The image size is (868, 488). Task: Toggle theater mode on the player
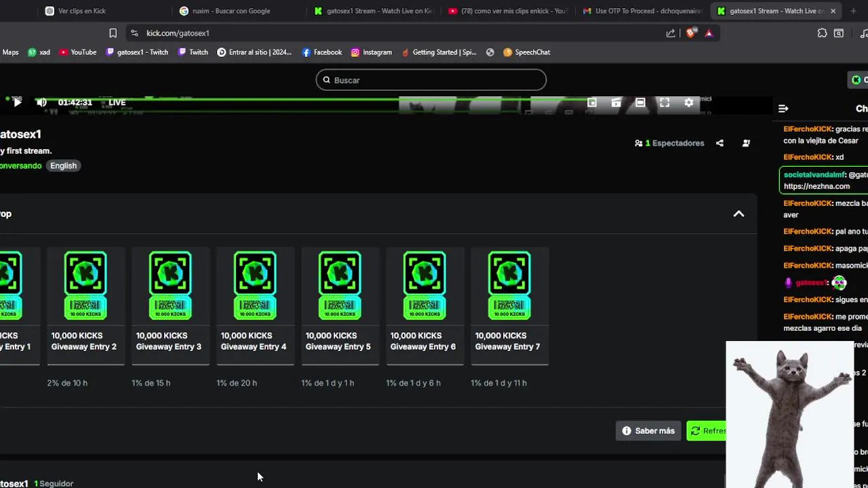640,102
